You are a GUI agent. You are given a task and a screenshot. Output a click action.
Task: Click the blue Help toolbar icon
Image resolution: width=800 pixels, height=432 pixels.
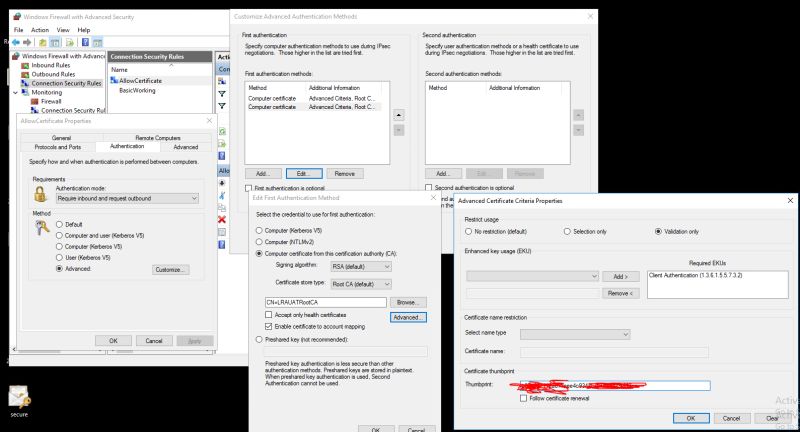[85, 42]
